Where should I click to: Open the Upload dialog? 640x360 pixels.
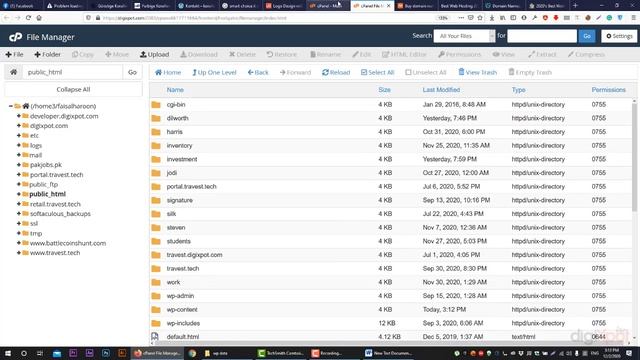(154, 54)
